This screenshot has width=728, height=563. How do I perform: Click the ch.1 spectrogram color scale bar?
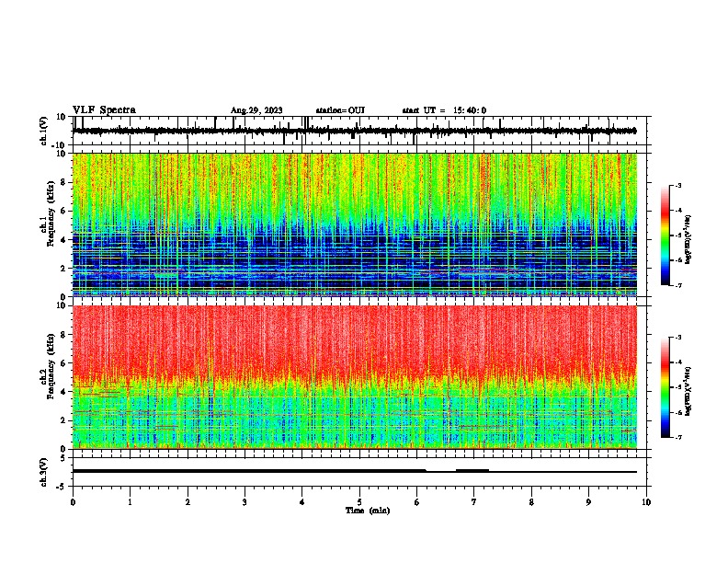(x=665, y=236)
